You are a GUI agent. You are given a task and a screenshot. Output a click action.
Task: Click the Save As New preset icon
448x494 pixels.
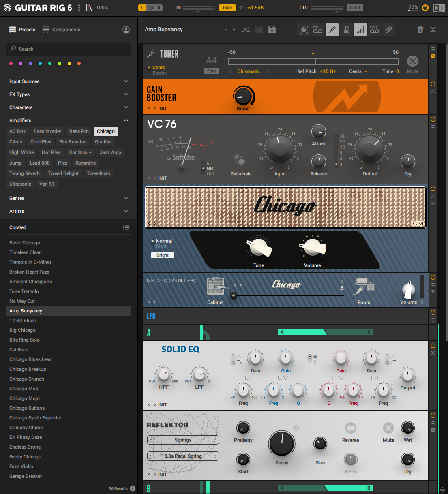point(272,30)
